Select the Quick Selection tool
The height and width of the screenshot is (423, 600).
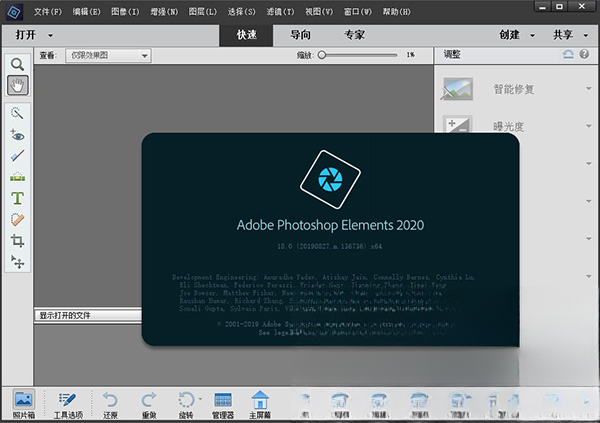pos(17,113)
